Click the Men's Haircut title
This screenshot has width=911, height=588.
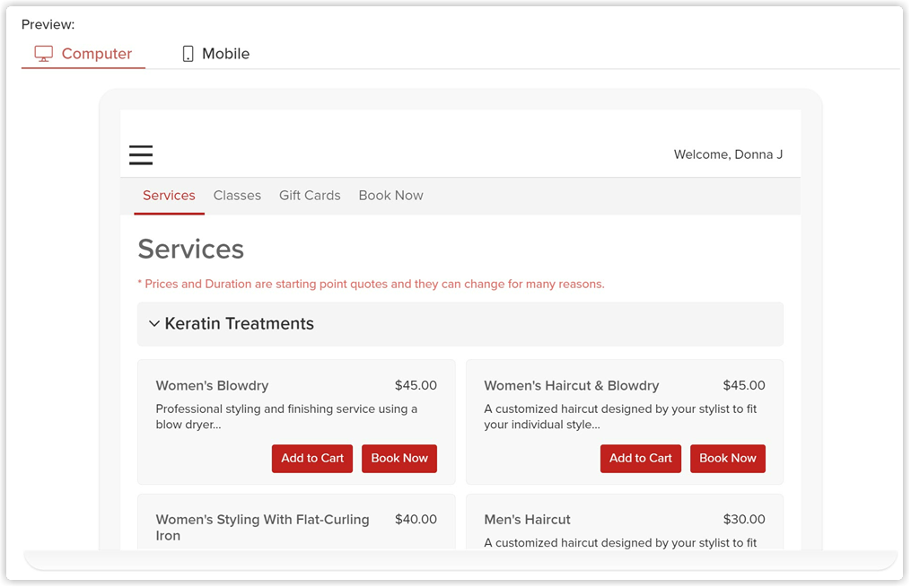click(528, 520)
